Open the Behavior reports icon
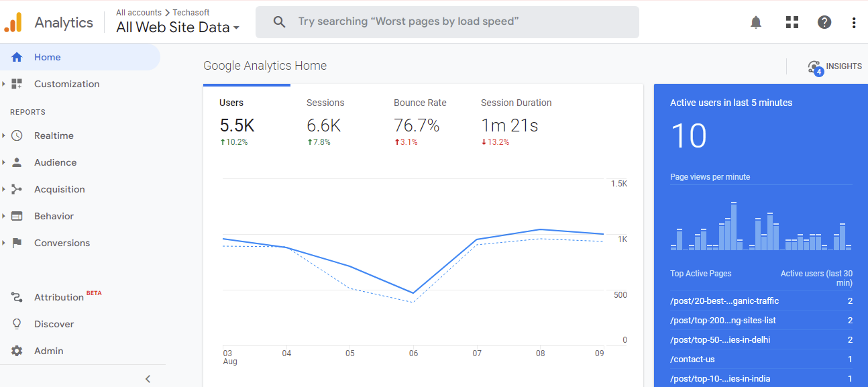The height and width of the screenshot is (387, 868). (x=15, y=216)
